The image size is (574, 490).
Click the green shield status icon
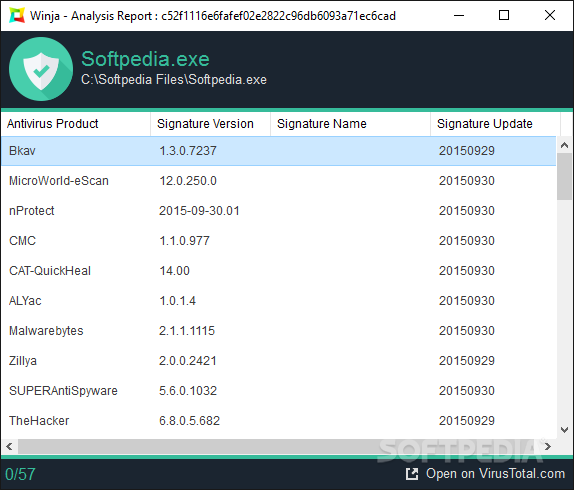pyautogui.click(x=41, y=69)
